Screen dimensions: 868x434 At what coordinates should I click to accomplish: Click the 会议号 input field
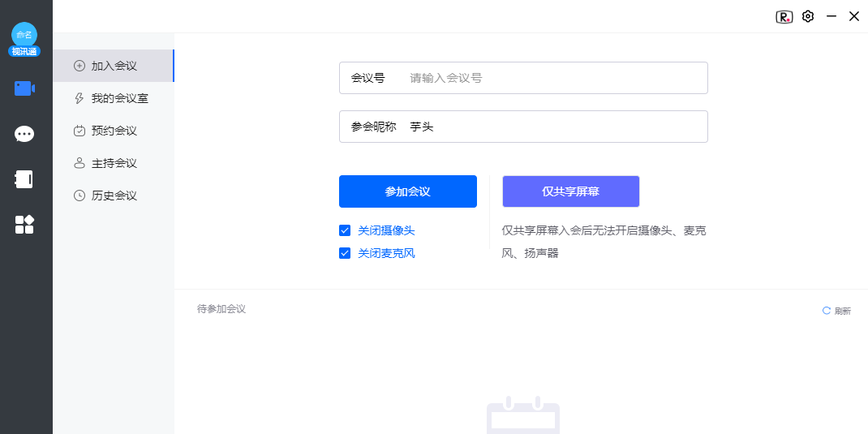coord(552,78)
